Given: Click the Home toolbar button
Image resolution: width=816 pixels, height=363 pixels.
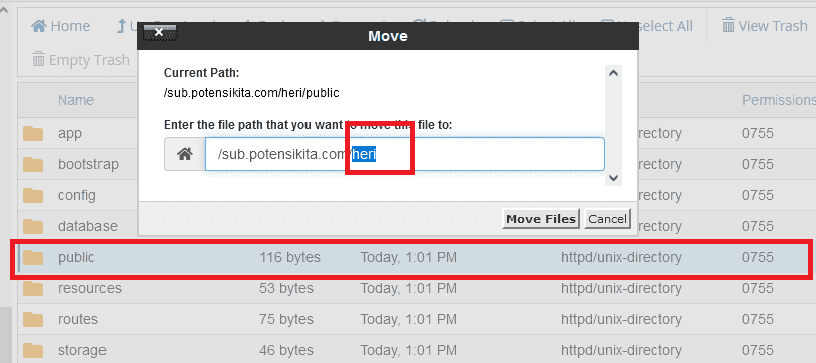Looking at the screenshot, I should coord(60,26).
